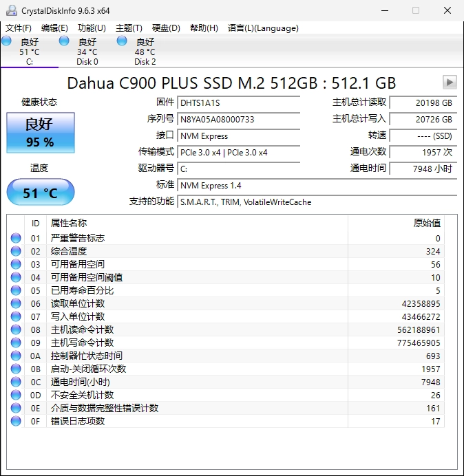
Task: Open the 硬盘(D) menu
Action: point(166,28)
